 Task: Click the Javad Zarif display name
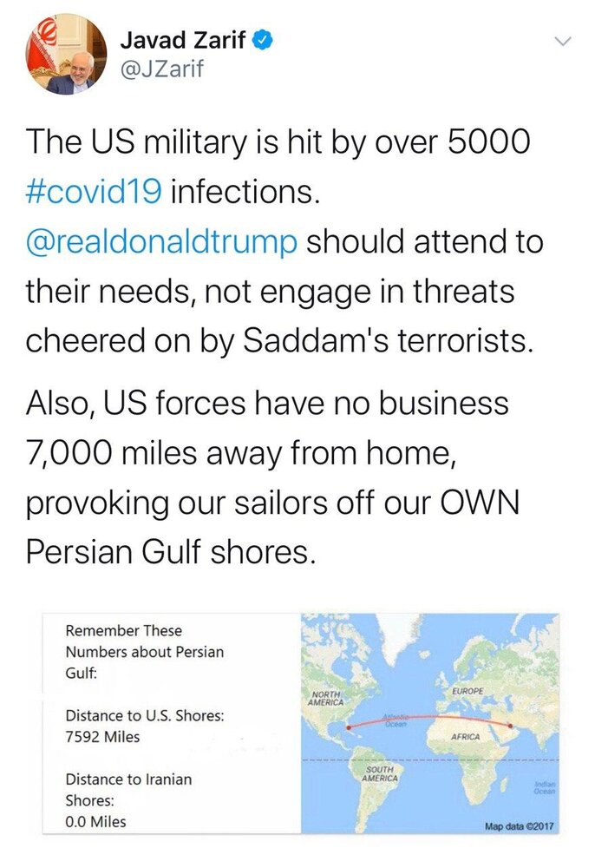pos(182,40)
